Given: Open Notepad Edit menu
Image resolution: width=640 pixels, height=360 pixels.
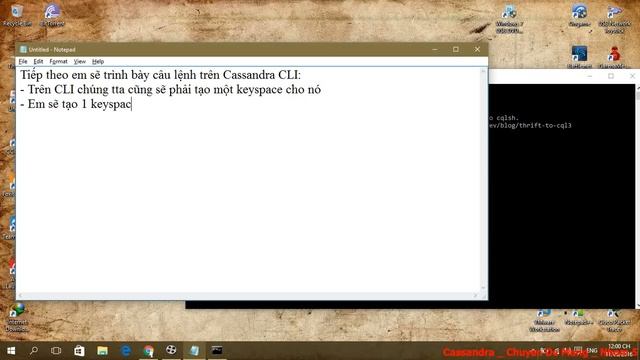Looking at the screenshot, I should (x=38, y=61).
